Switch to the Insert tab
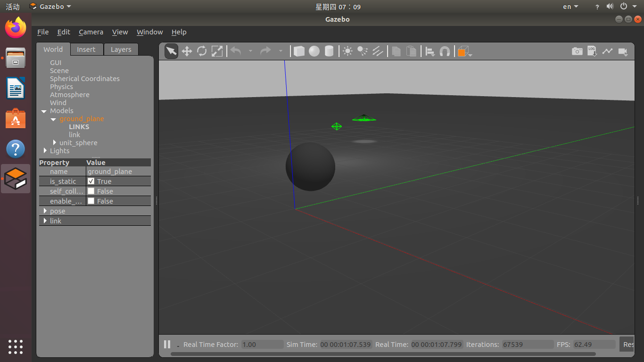 tap(86, 49)
